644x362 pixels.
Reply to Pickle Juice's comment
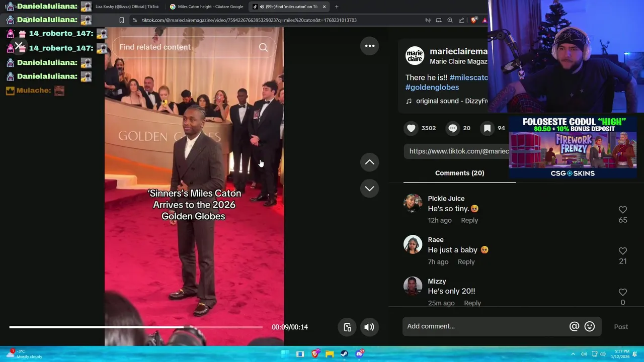pos(469,220)
